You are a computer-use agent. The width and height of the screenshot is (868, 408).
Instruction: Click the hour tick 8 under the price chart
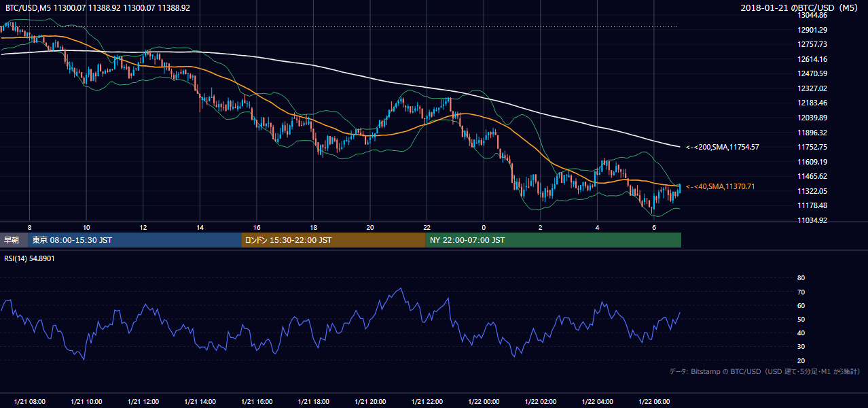tap(29, 227)
